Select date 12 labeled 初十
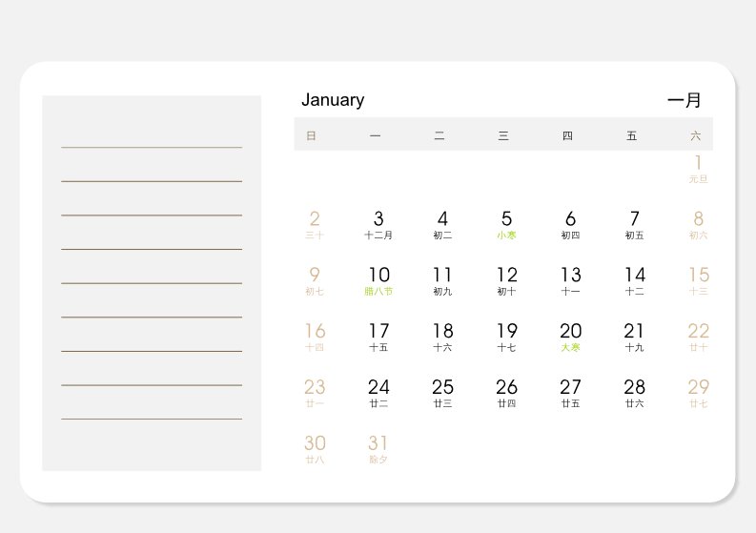Screen dimensions: 756x533 point(506,281)
